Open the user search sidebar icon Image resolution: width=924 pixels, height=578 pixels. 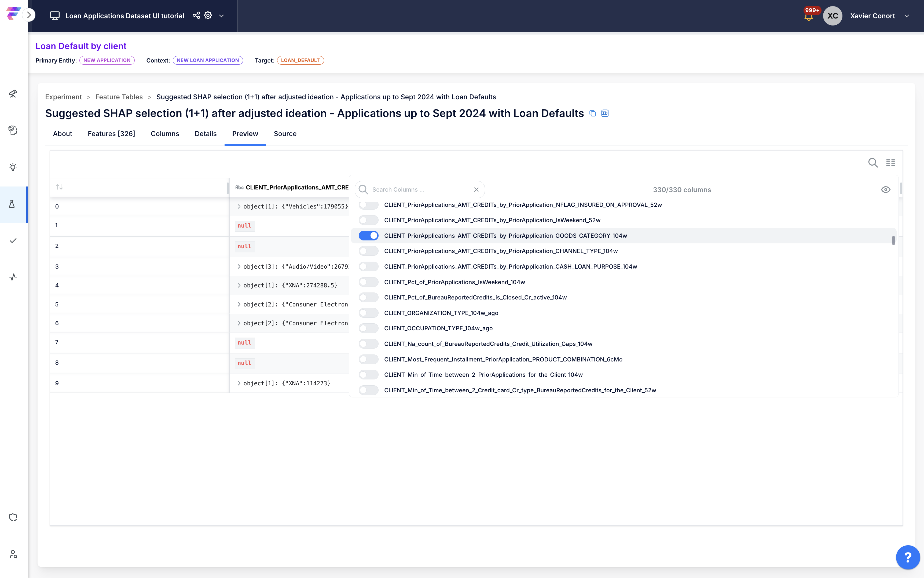13,554
